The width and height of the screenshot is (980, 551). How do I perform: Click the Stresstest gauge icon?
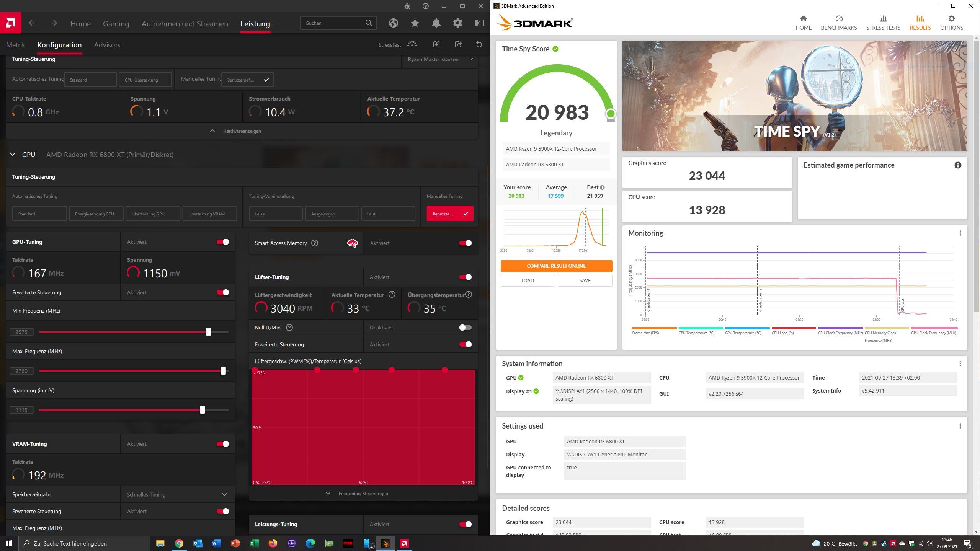click(x=412, y=44)
